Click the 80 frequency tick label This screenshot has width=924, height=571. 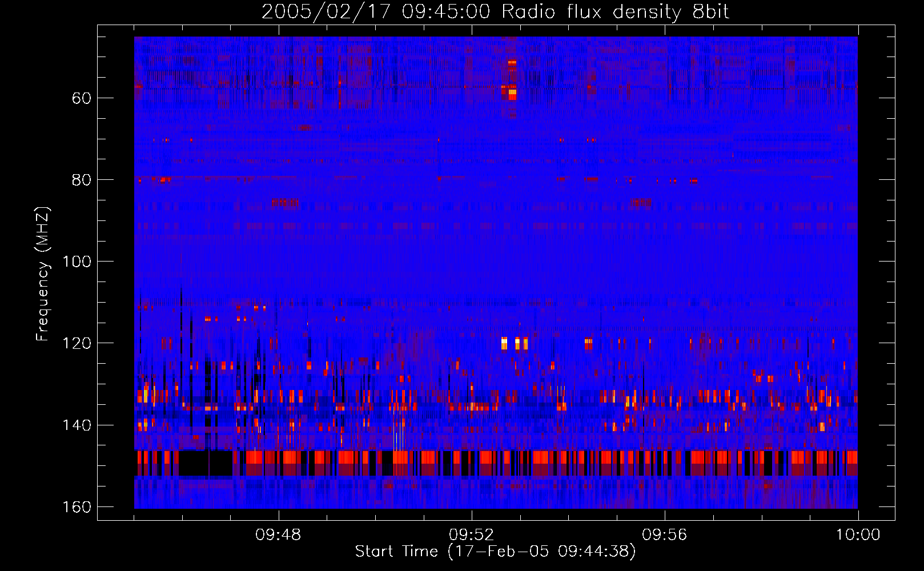point(82,180)
